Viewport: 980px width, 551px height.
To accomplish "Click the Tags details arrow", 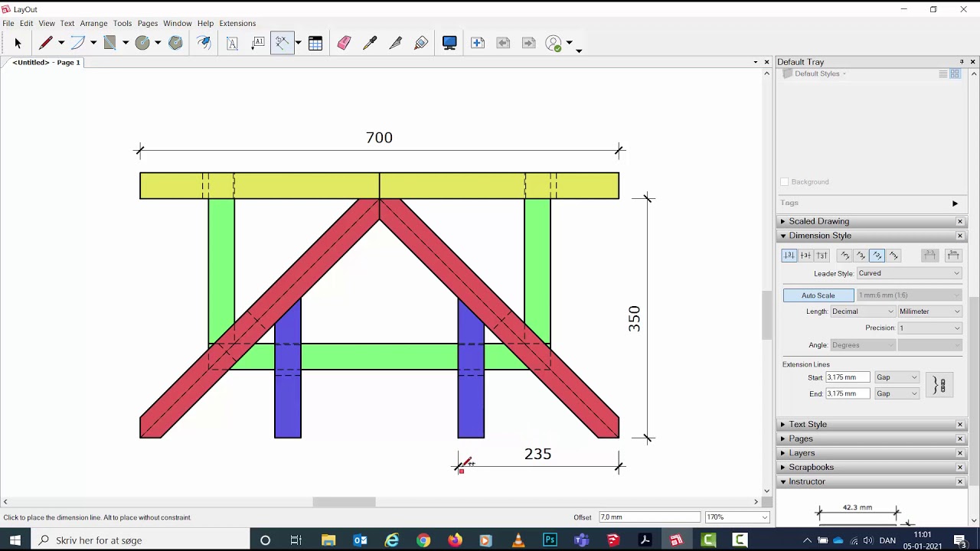I will click(955, 204).
